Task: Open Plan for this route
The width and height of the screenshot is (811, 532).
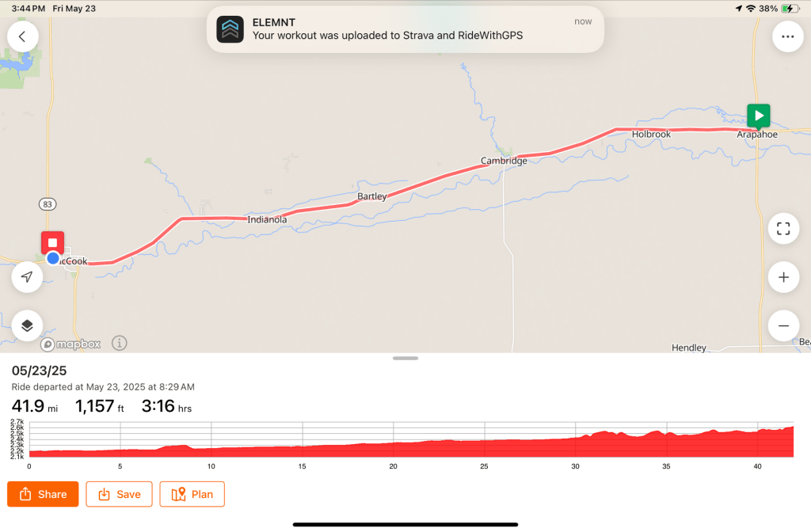Action: coord(192,494)
